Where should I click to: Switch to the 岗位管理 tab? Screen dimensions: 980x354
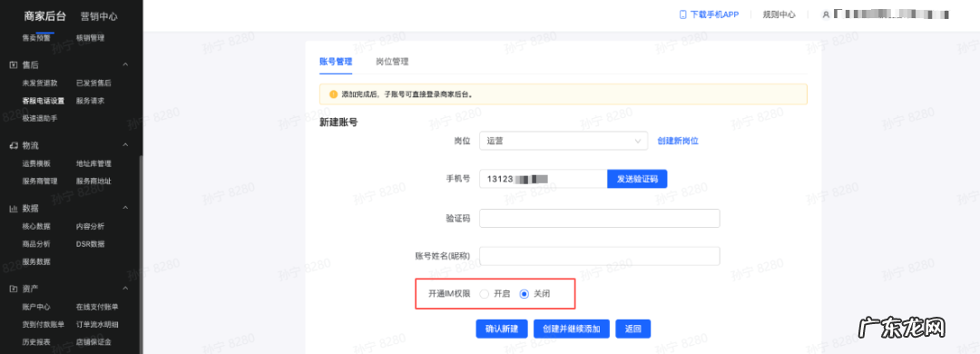point(393,62)
